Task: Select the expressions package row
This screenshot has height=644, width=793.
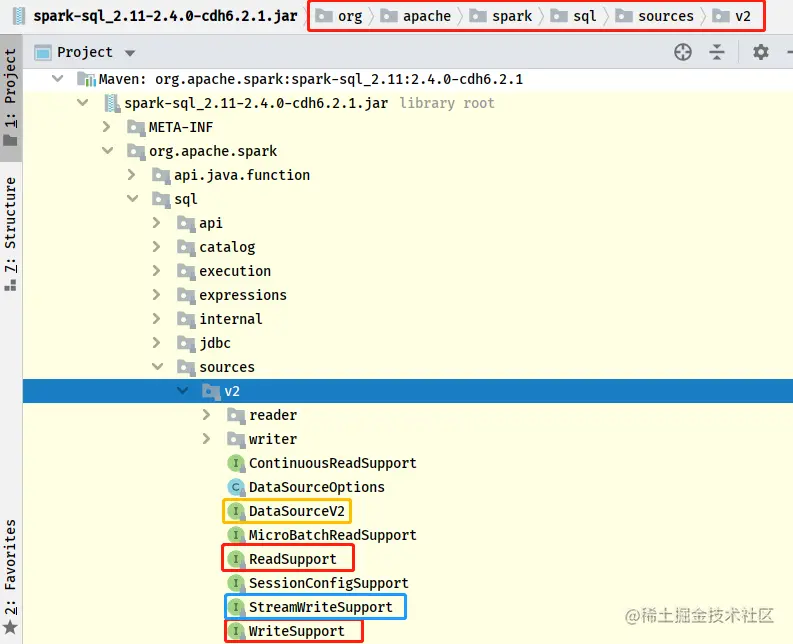Action: (x=408, y=294)
